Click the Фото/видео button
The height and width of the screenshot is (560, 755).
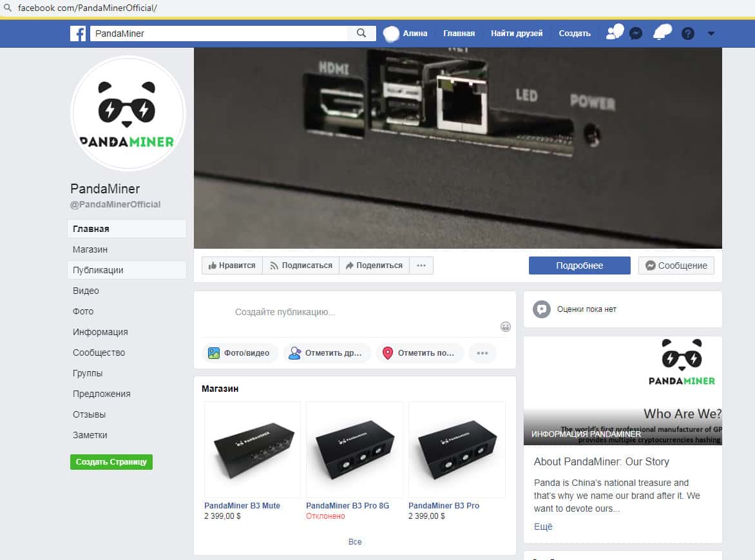click(x=239, y=353)
